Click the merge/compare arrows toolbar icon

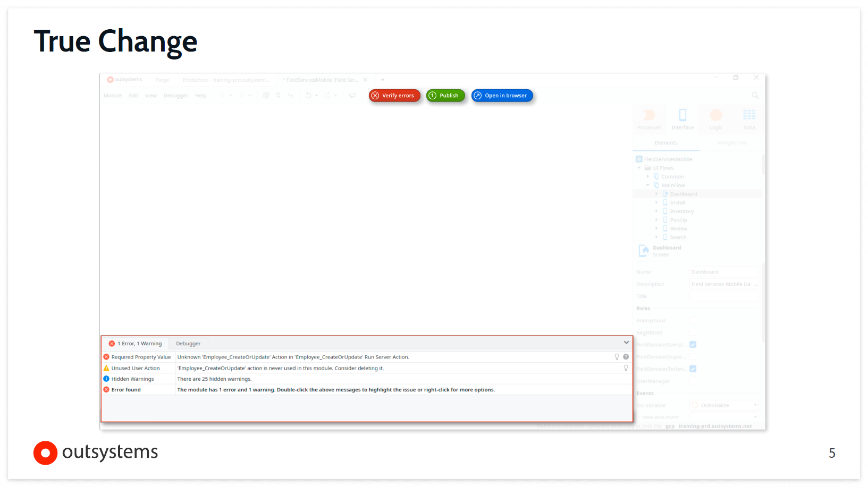point(290,96)
